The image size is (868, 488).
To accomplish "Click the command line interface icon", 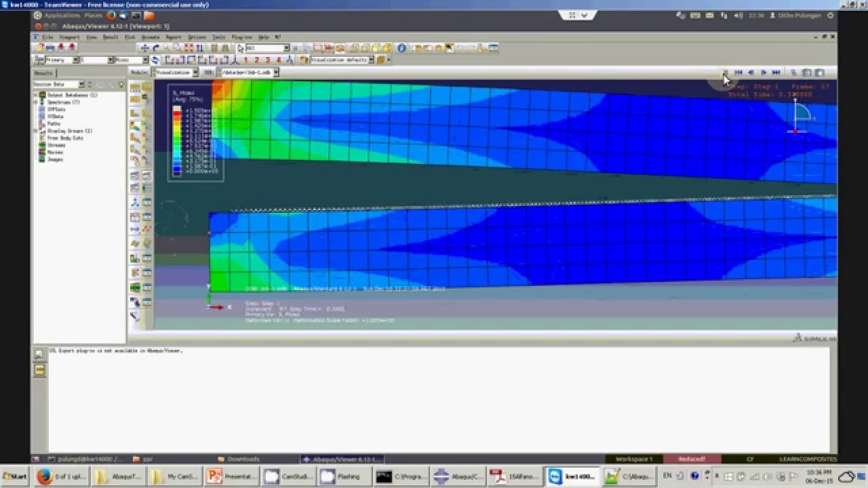I will click(39, 369).
